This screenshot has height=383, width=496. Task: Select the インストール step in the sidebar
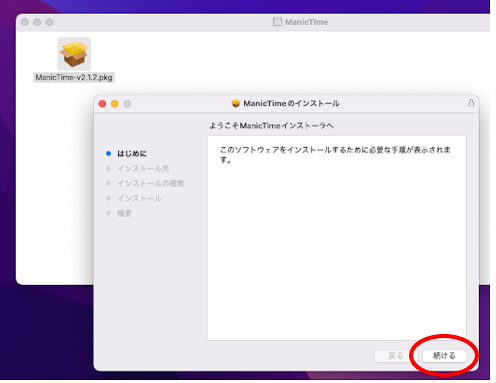[x=139, y=198]
